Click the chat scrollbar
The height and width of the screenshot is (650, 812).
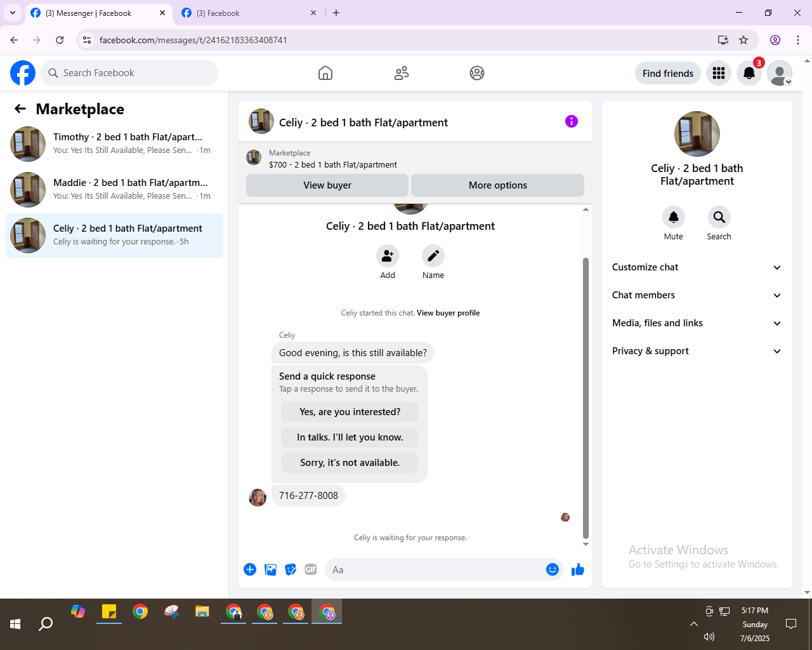tap(586, 397)
